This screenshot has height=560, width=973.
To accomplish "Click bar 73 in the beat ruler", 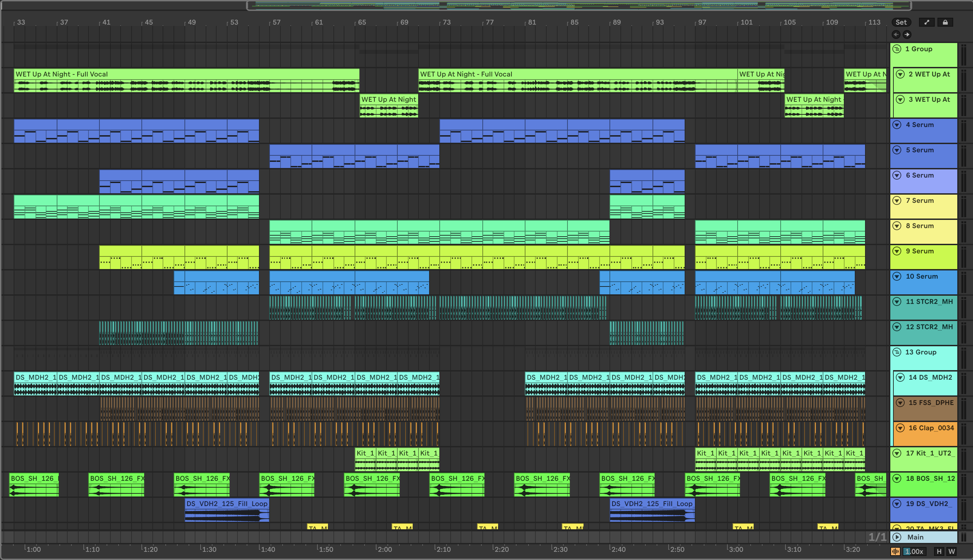I will tap(446, 22).
